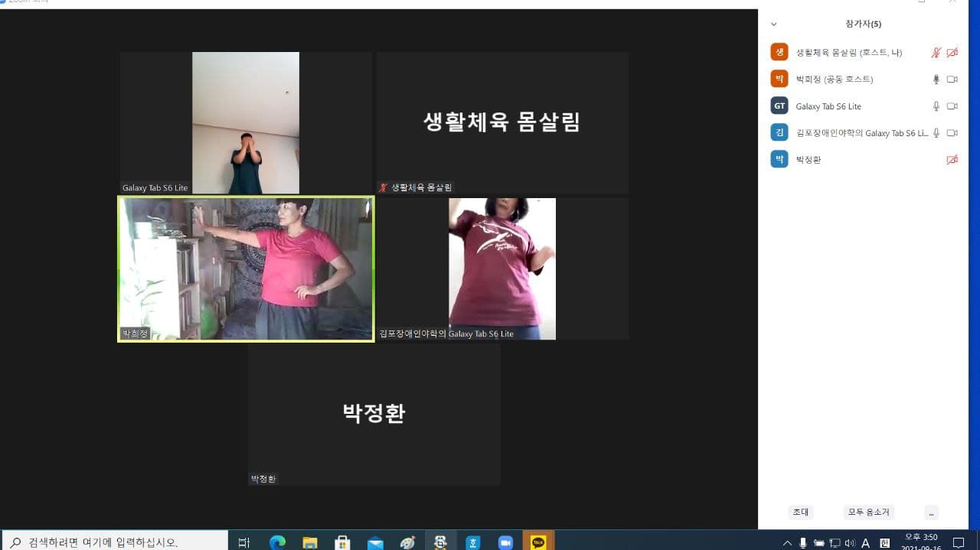Select participant name 박정환 in list
The width and height of the screenshot is (980, 550).
tap(808, 160)
